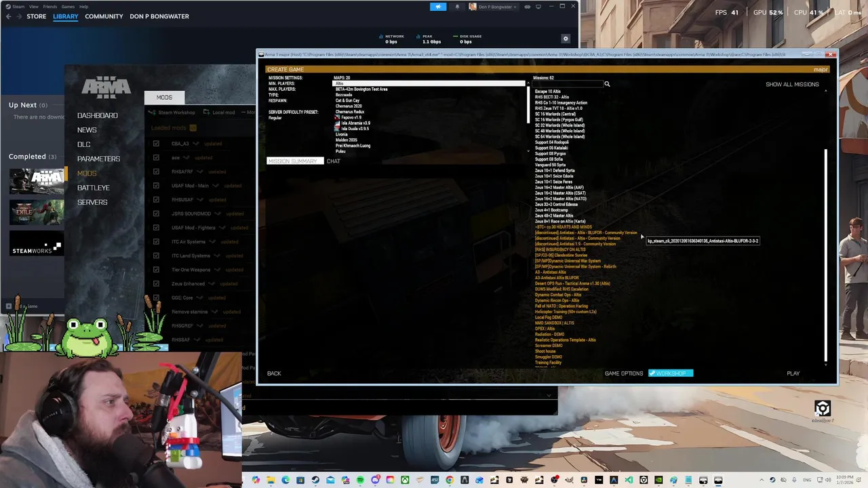Viewport: 868px width, 488px height.
Task: Open PARAMETERS in Arma launcher sidebar
Action: pos(98,159)
